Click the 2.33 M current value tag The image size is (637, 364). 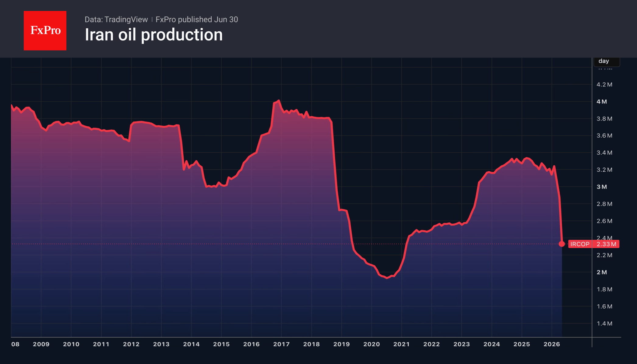606,244
